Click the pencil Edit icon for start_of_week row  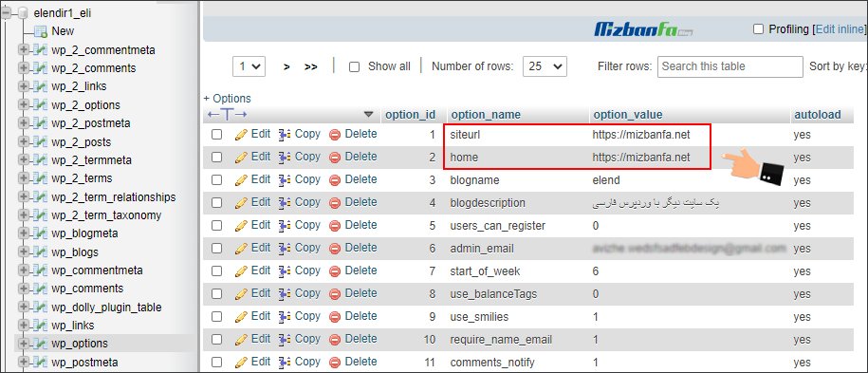(241, 271)
